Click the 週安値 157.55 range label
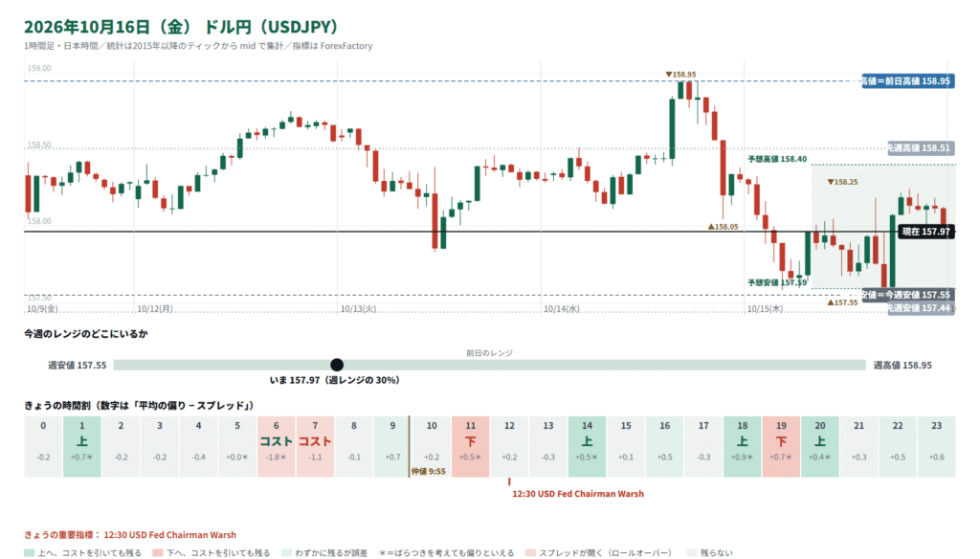The height and width of the screenshot is (559, 980). (x=77, y=365)
